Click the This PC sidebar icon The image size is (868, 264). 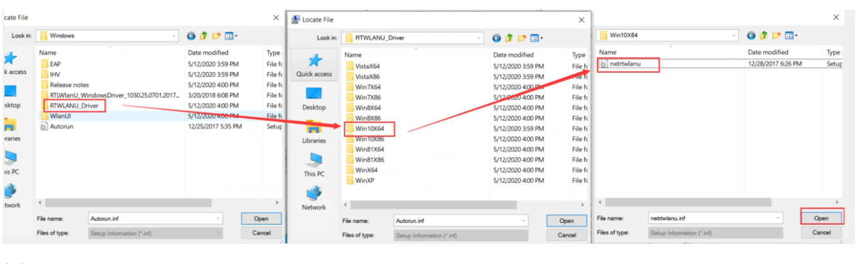(x=314, y=165)
